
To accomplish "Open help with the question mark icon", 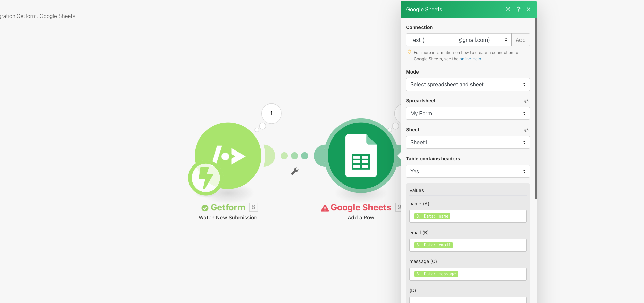I will tap(518, 9).
